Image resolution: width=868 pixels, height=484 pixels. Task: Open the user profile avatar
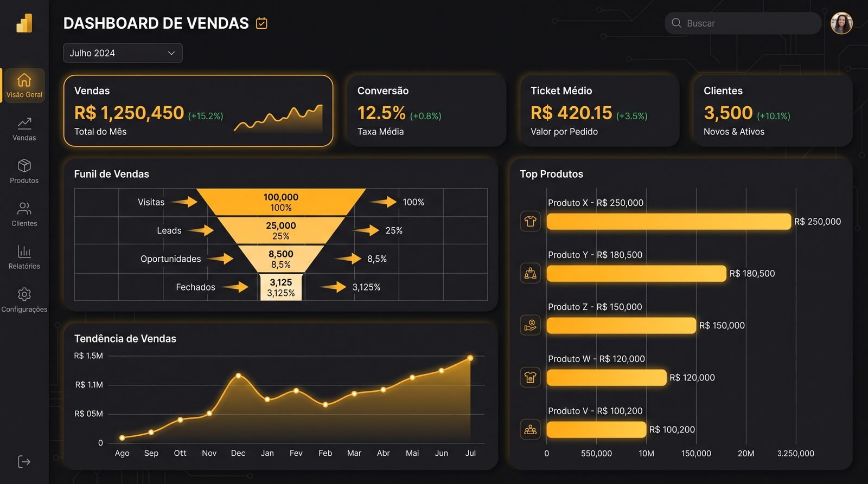(841, 23)
